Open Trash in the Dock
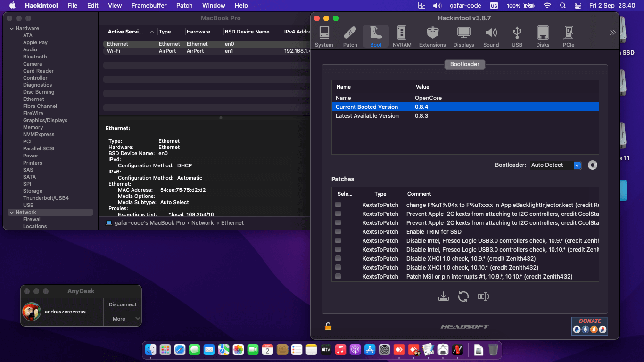 493,349
